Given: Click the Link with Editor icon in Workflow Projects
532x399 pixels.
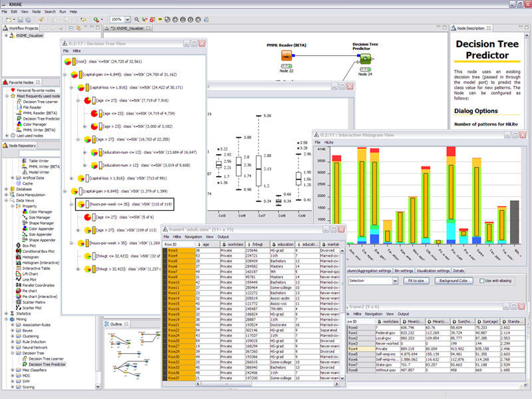Looking at the screenshot, I should click(x=78, y=28).
